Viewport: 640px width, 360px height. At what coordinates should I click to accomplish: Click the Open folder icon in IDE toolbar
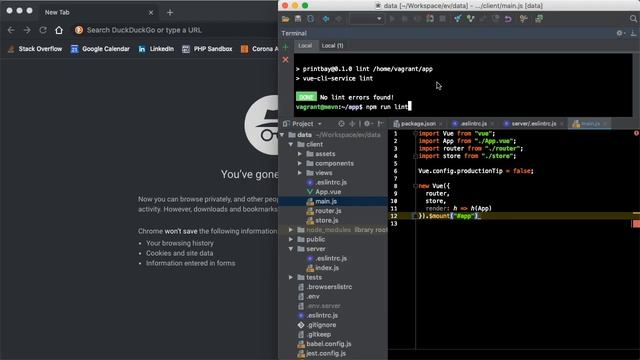pyautogui.click(x=285, y=19)
